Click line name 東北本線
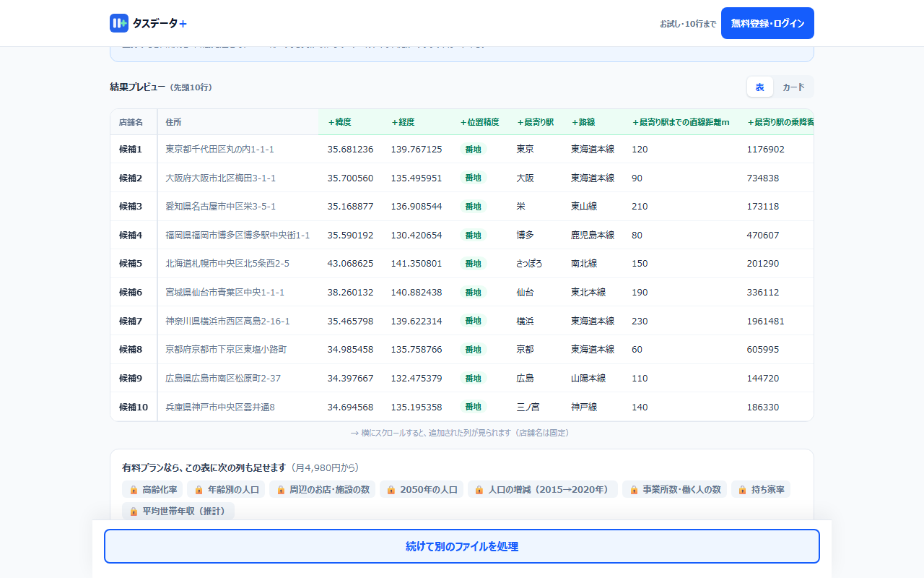This screenshot has height=578, width=924. 588,293
